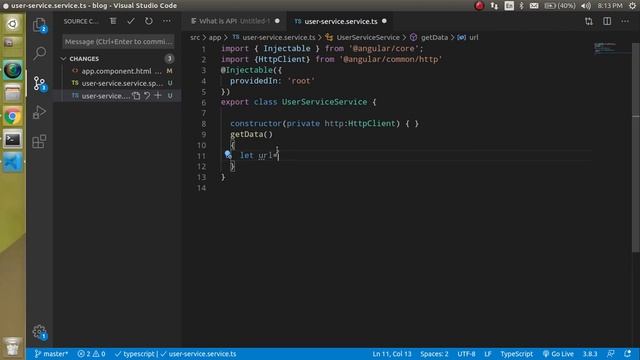Click Ln 11, Col 13 in status bar
The image size is (640, 360).
coord(391,354)
